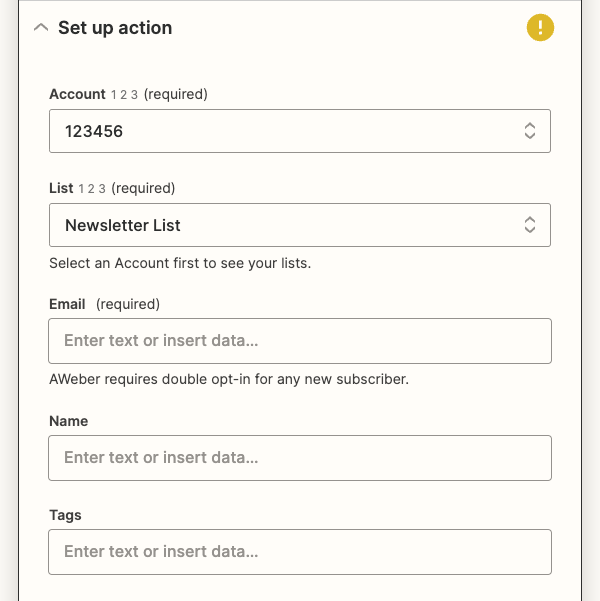Click the Account field label
This screenshot has width=600, height=601.
pos(77,94)
